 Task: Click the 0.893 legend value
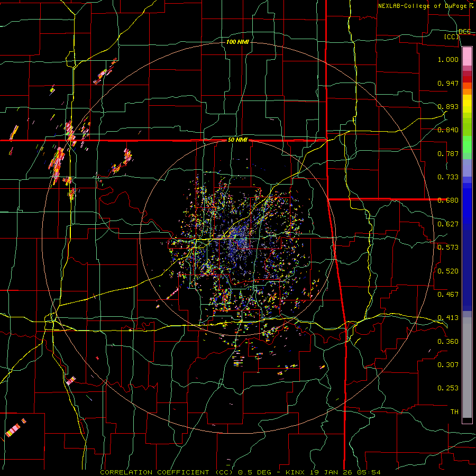(448, 106)
